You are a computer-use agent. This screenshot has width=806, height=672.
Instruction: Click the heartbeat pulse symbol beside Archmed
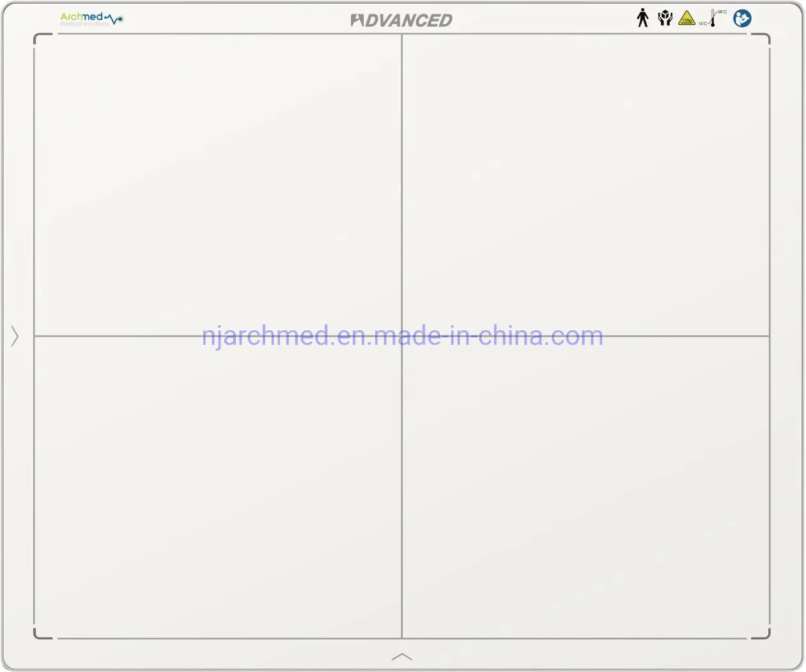pyautogui.click(x=114, y=20)
